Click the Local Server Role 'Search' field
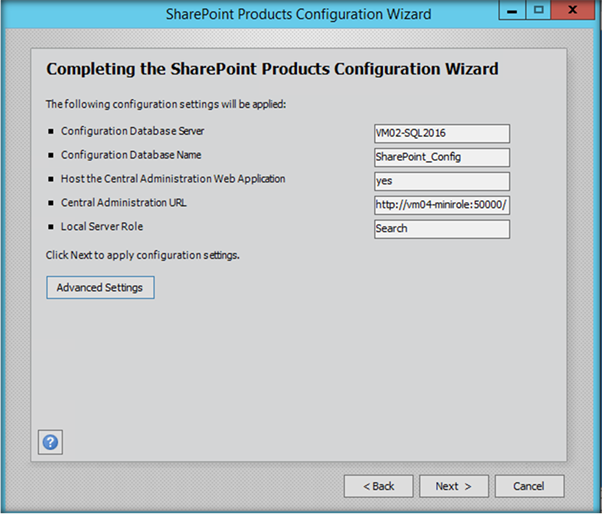The width and height of the screenshot is (602, 514). 442,229
